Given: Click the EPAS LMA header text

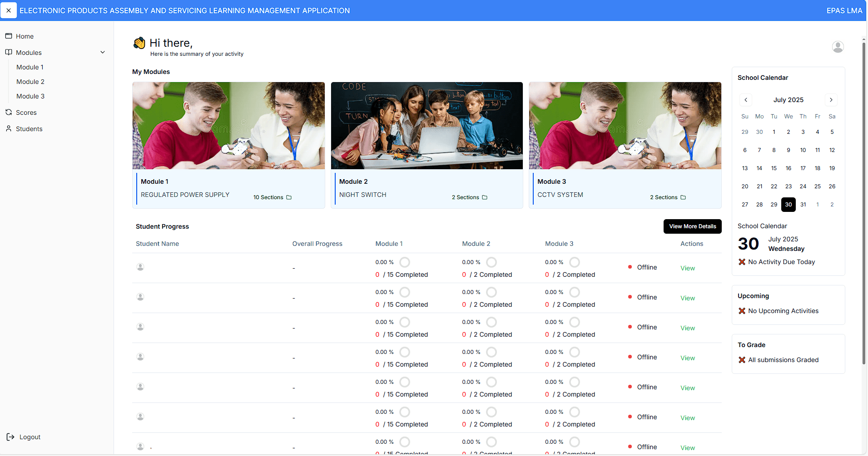Looking at the screenshot, I should pos(844,10).
